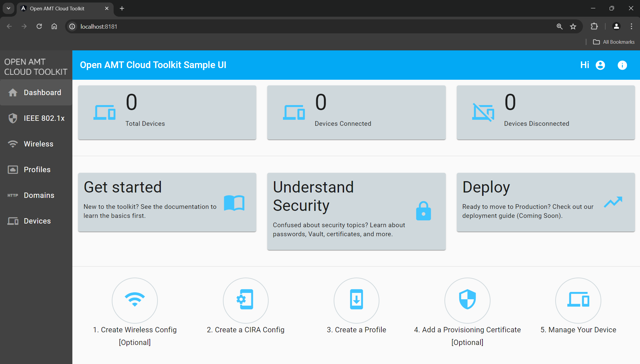Open the browser three-dot menu
Screen dimensions: 640x364
point(631,26)
